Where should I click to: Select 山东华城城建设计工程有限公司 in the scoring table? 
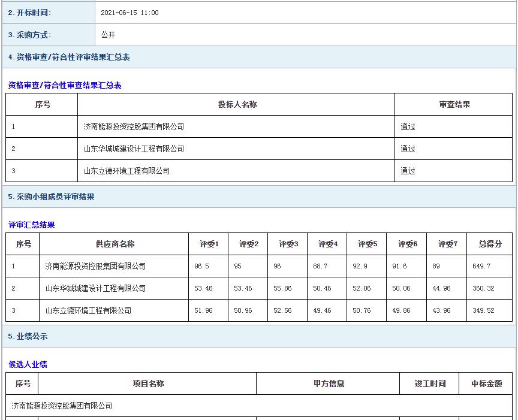point(95,288)
